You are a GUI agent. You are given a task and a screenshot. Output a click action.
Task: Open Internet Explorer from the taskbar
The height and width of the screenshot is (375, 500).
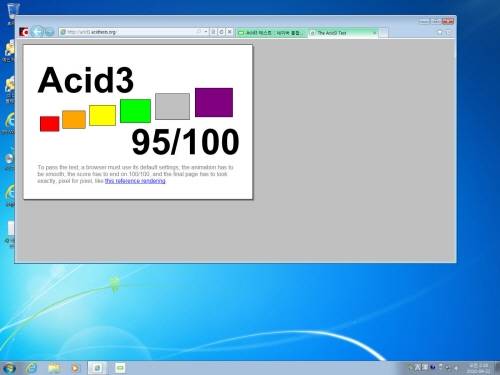click(x=31, y=368)
